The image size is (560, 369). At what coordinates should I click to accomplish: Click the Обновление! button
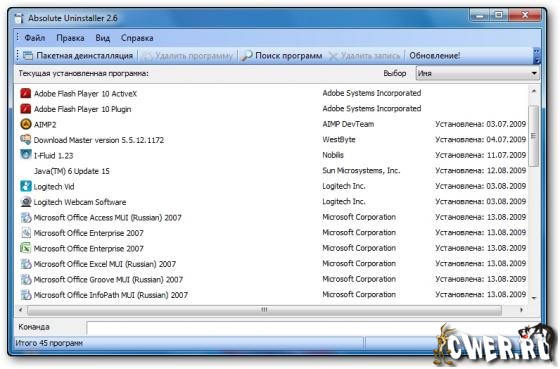coord(435,56)
